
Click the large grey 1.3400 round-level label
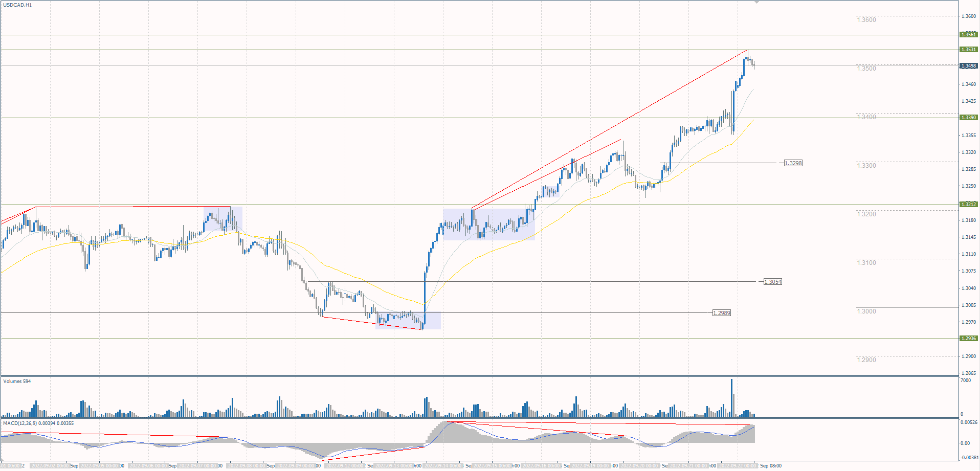pos(866,117)
